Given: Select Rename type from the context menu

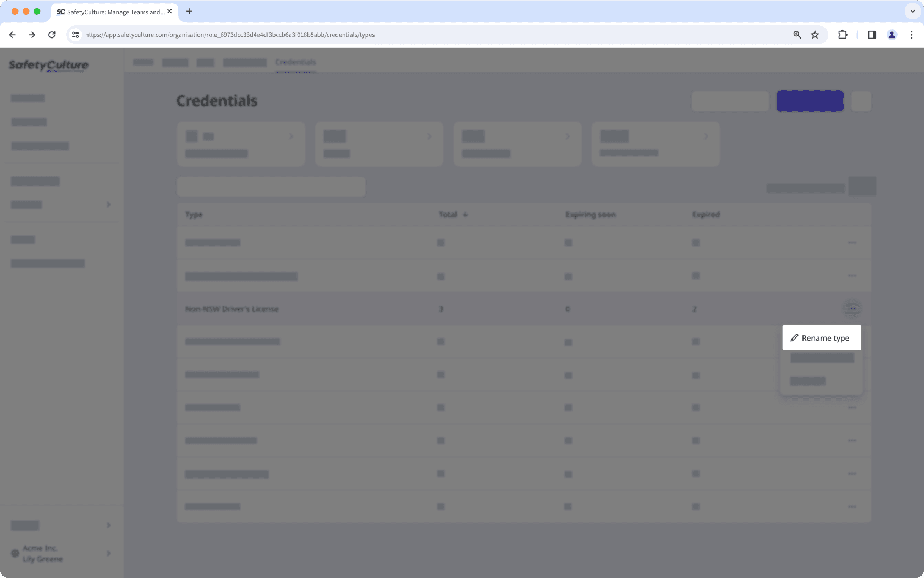Looking at the screenshot, I should pos(821,337).
